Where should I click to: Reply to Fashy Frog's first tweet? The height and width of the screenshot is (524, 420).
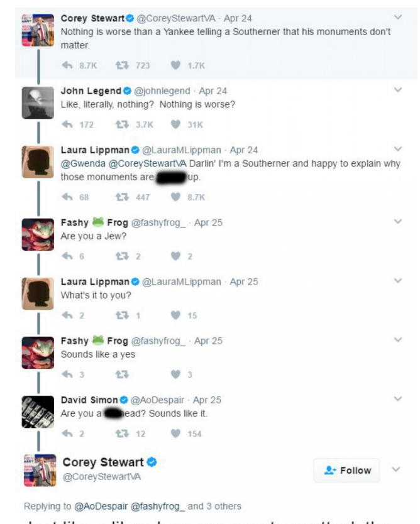(66, 256)
